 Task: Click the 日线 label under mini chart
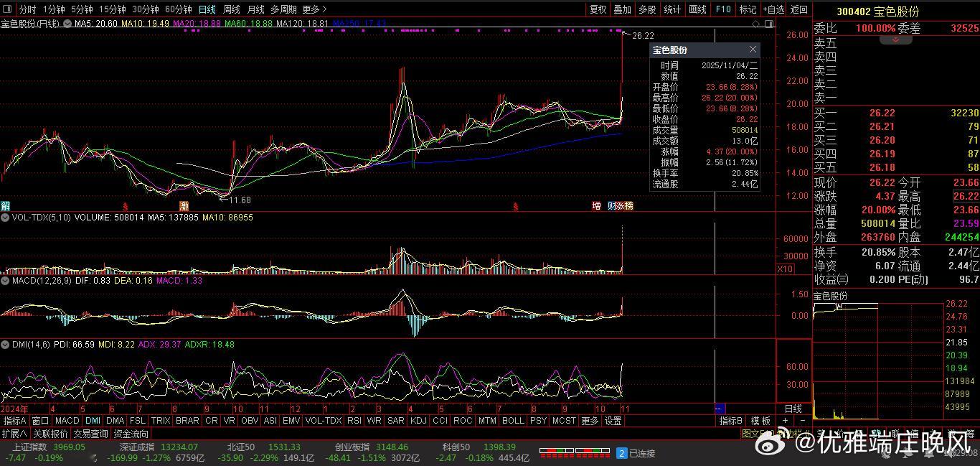pos(793,409)
